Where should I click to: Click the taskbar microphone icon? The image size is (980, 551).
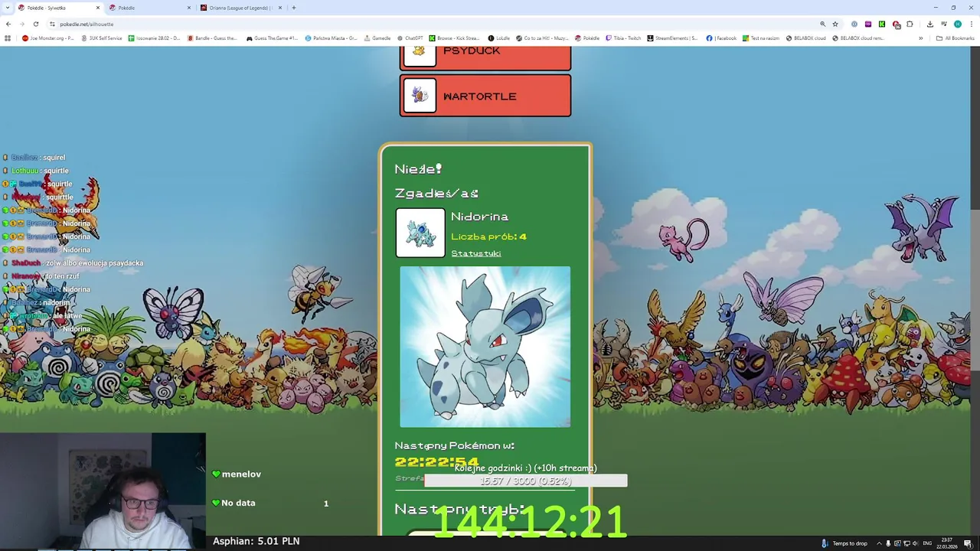pos(888,543)
